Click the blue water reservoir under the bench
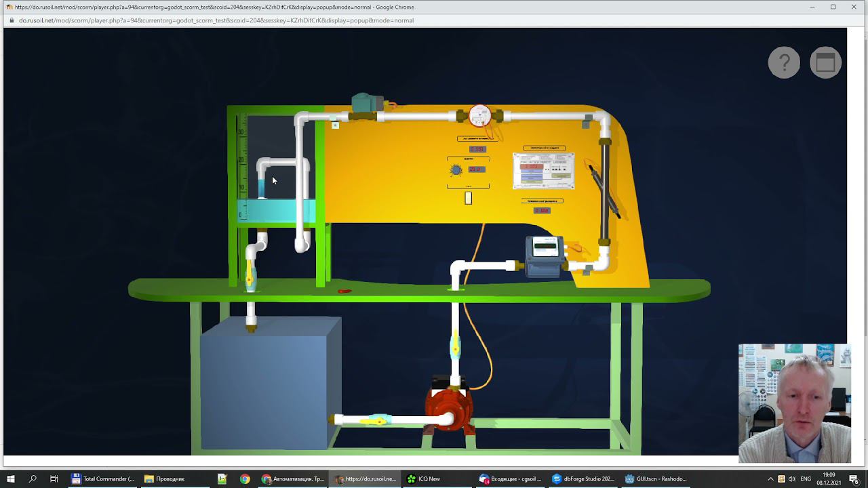The width and height of the screenshot is (868, 488). pos(269,383)
